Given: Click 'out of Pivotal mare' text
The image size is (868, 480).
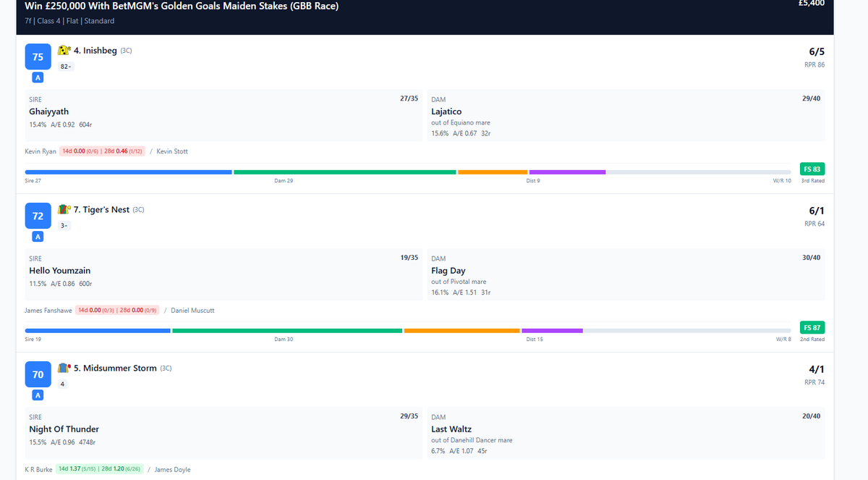Looking at the screenshot, I should [459, 282].
